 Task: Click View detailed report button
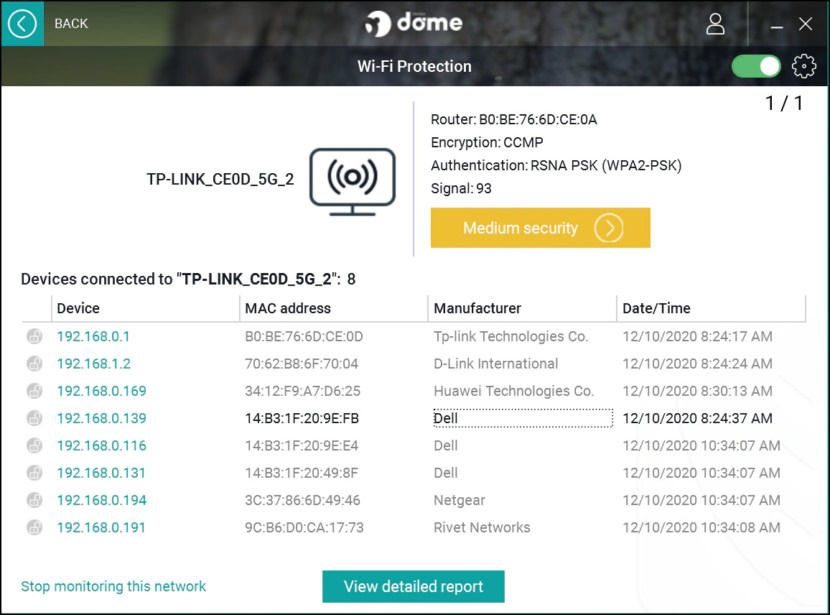pos(413,586)
